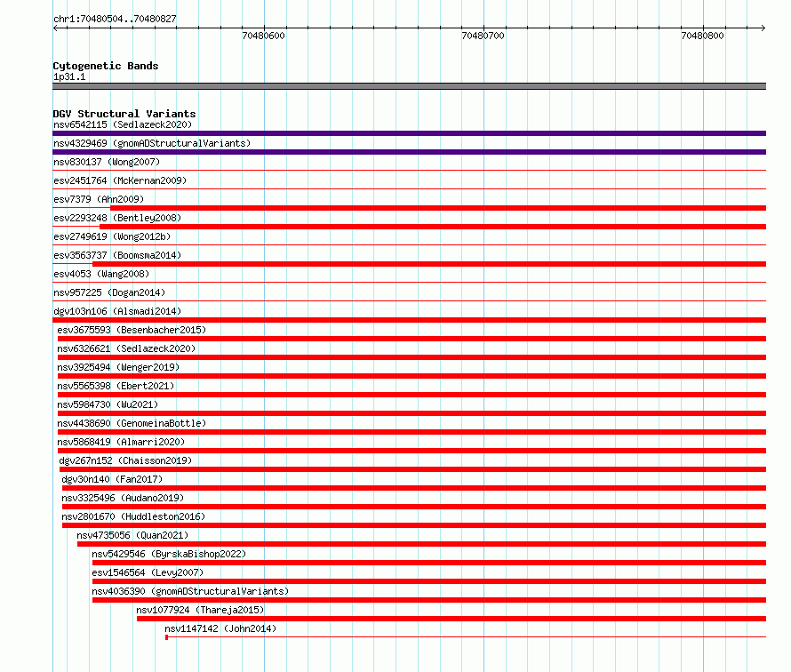Select variant dgv30n140 (Fan2017) label
791x672 pixels.
(112, 479)
